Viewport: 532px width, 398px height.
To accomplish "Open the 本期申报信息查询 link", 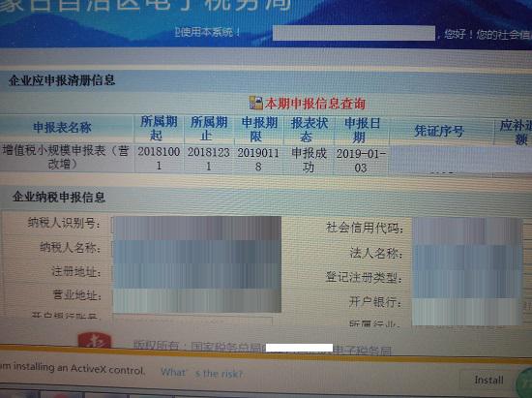I will pyautogui.click(x=315, y=104).
